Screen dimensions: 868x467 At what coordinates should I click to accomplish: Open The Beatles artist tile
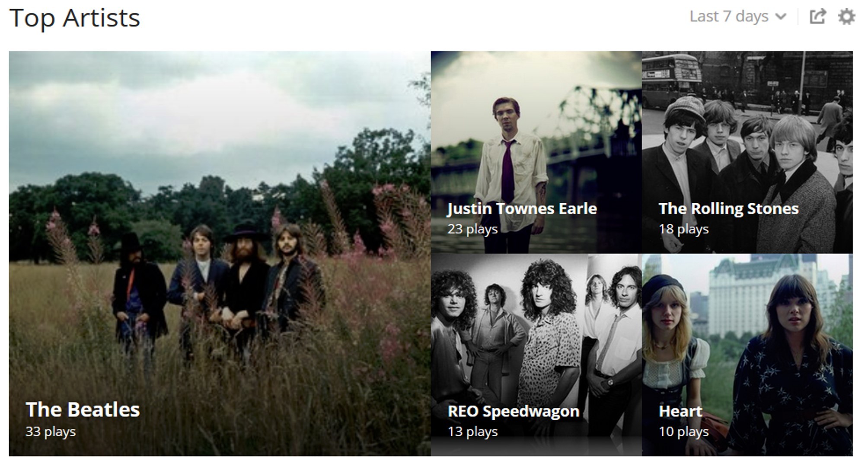coord(220,253)
